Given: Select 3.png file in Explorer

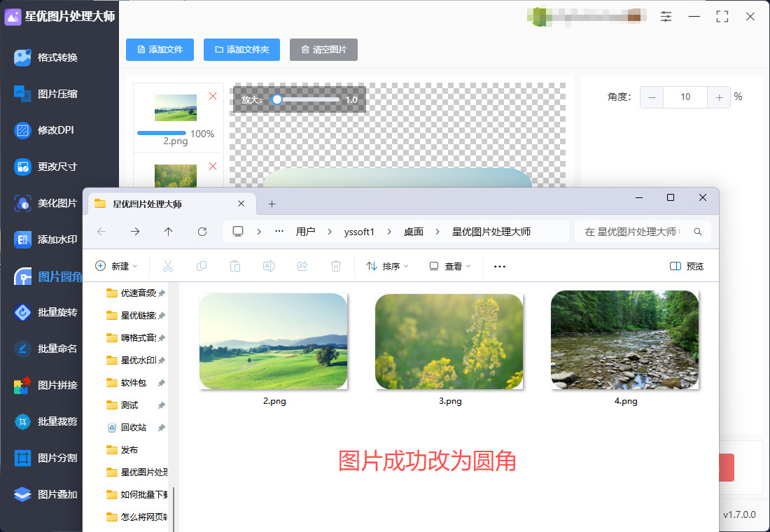Looking at the screenshot, I should point(450,348).
